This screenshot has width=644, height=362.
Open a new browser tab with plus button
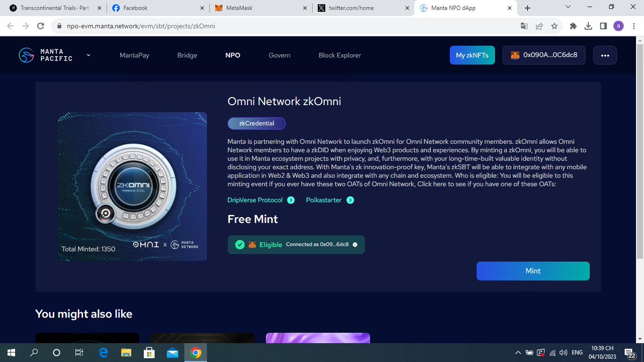(x=528, y=8)
